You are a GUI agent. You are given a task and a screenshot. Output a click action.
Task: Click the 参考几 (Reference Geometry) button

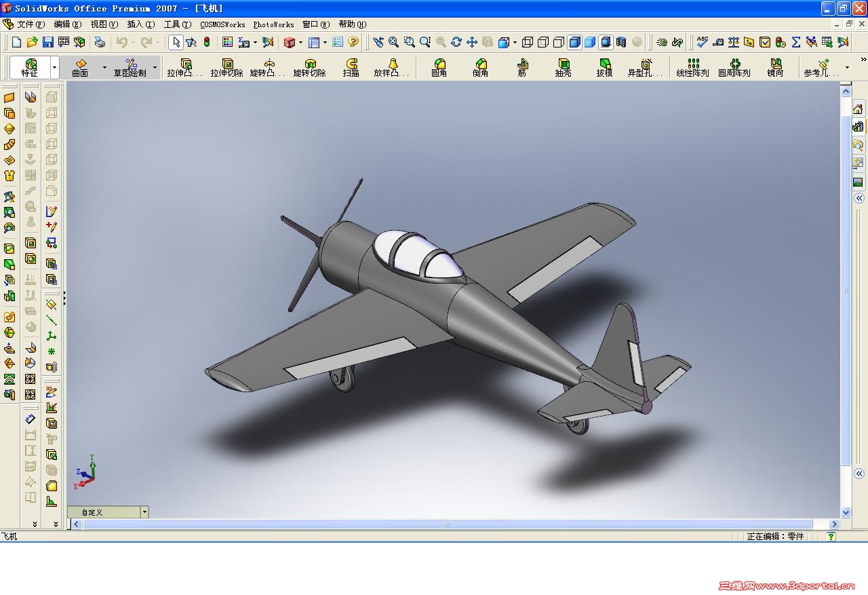[821, 67]
